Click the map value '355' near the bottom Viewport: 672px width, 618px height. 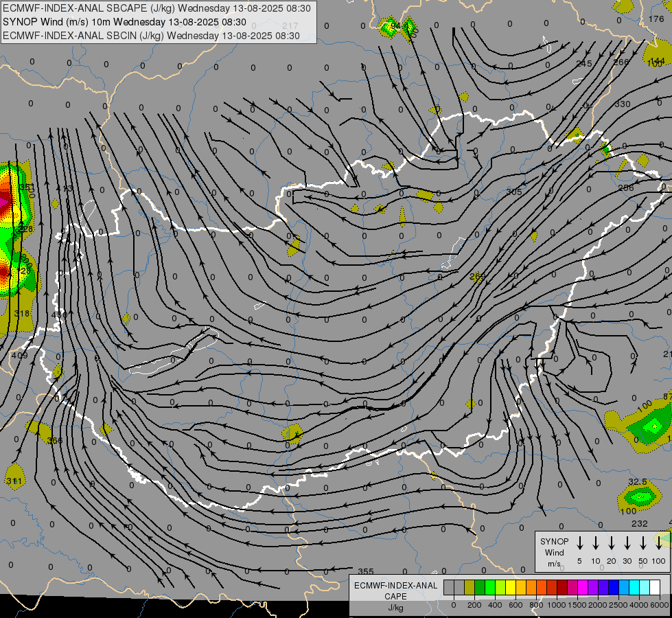click(366, 572)
